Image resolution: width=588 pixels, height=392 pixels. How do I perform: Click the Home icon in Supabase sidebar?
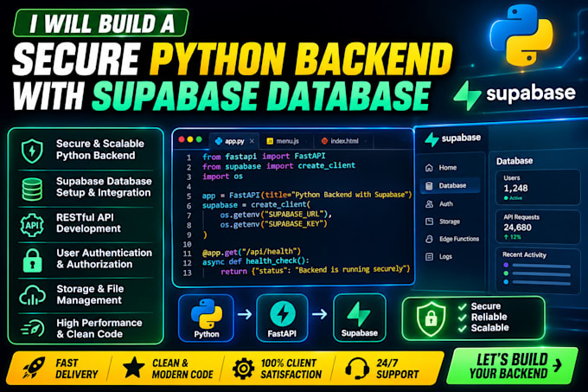pos(429,168)
